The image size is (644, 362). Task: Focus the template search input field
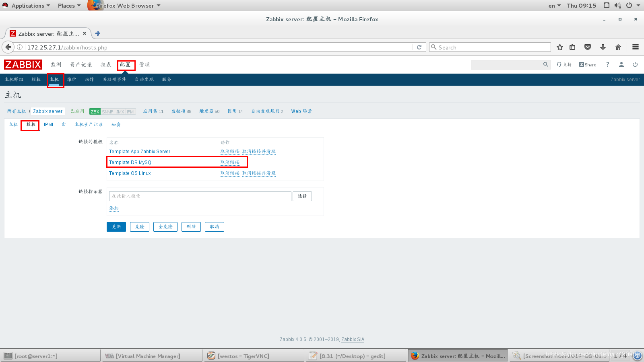point(200,196)
